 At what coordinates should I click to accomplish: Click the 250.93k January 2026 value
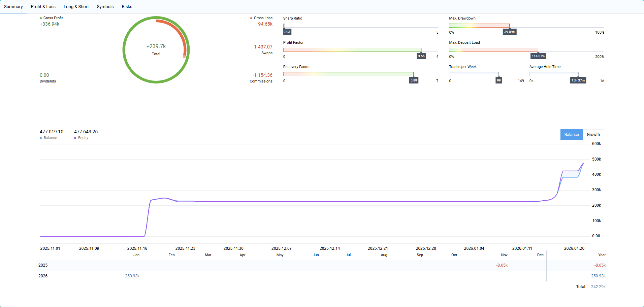(x=132, y=276)
